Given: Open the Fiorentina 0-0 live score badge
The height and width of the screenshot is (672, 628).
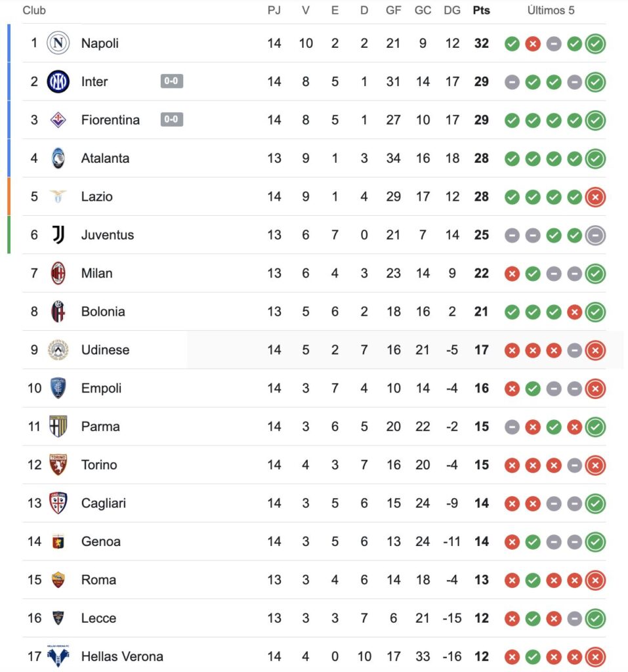Looking at the screenshot, I should pyautogui.click(x=172, y=119).
